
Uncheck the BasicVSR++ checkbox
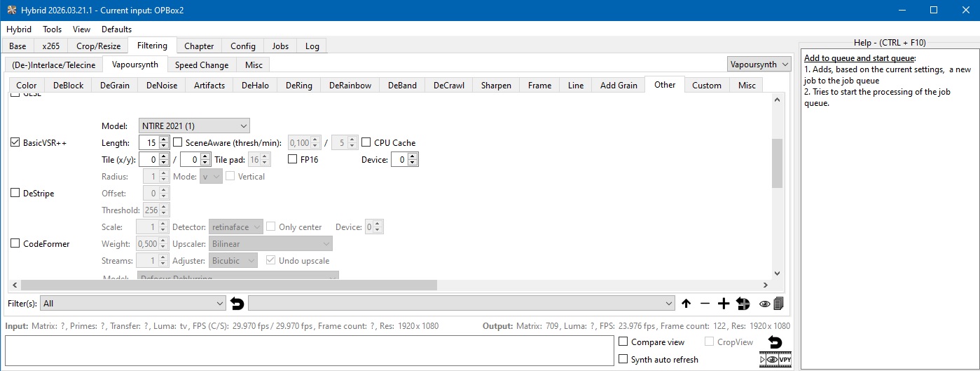coord(15,142)
